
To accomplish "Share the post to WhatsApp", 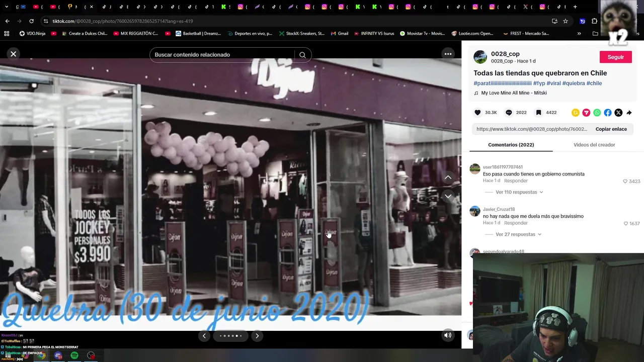I will click(x=597, y=113).
